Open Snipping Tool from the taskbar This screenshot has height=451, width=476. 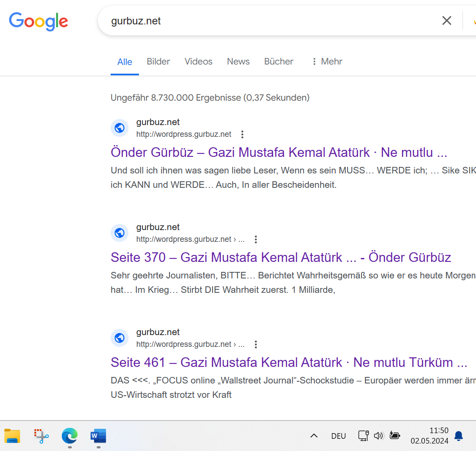(41, 436)
